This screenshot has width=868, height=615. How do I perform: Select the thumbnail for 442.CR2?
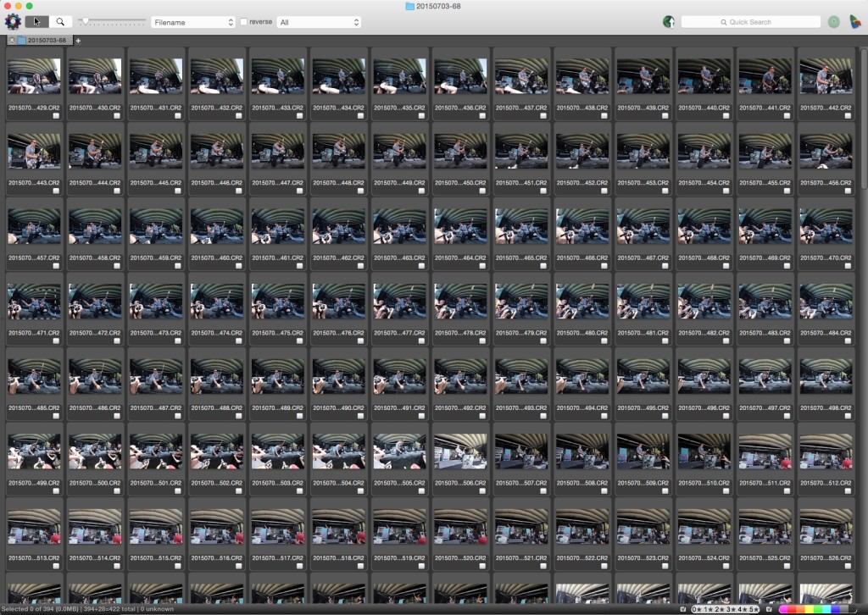pos(826,75)
